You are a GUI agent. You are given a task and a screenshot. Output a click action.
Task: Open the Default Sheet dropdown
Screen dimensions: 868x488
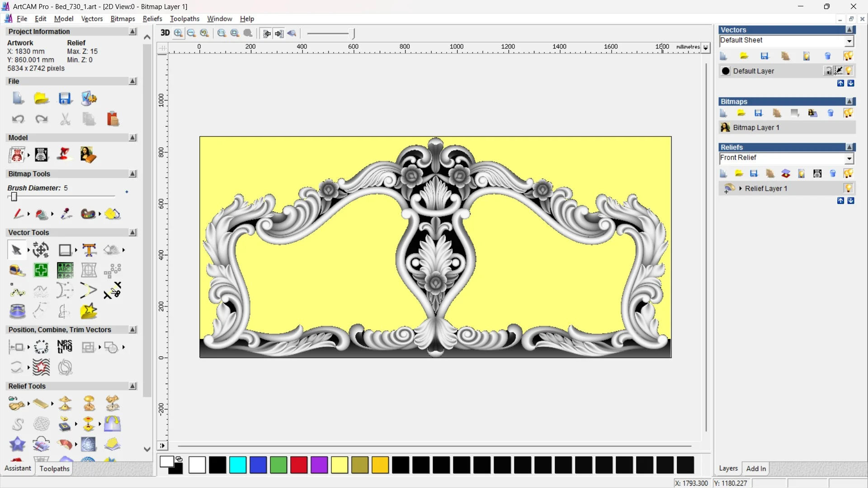(849, 41)
